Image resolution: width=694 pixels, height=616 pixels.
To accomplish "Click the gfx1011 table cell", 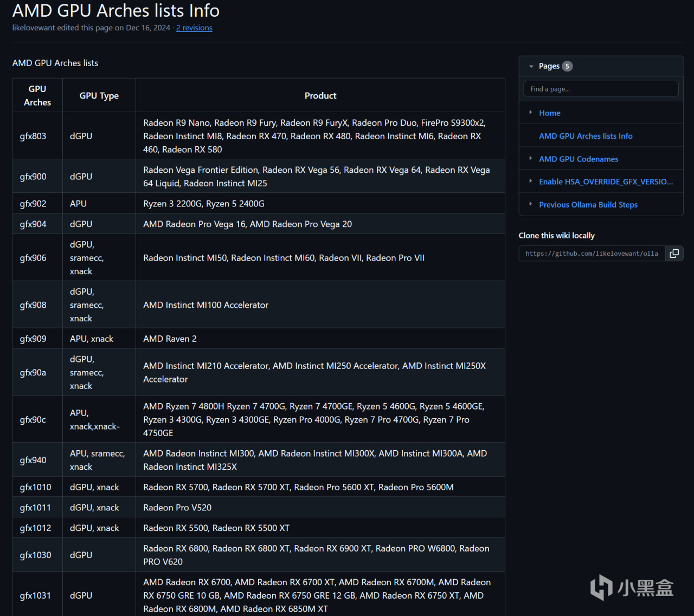I will tap(37, 508).
